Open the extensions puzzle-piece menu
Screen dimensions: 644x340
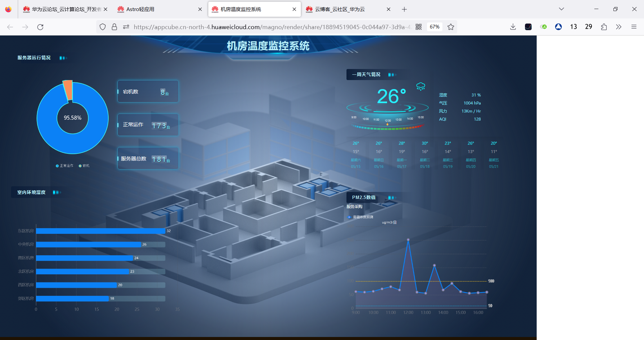point(604,27)
